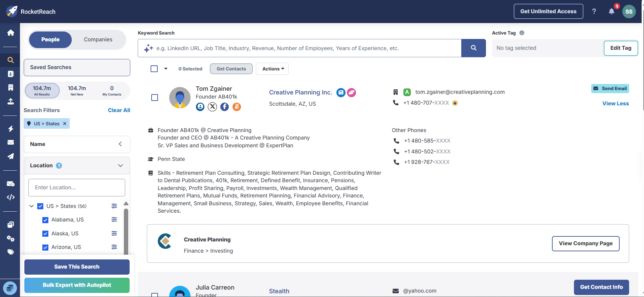Open the Saved Searches box
The height and width of the screenshot is (297, 644).
pos(77,67)
